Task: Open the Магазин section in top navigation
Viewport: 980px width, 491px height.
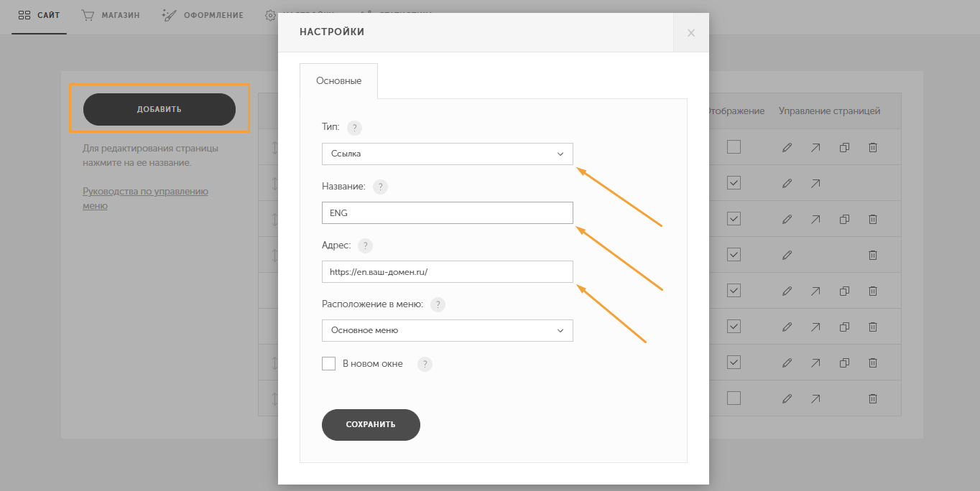Action: (x=111, y=15)
